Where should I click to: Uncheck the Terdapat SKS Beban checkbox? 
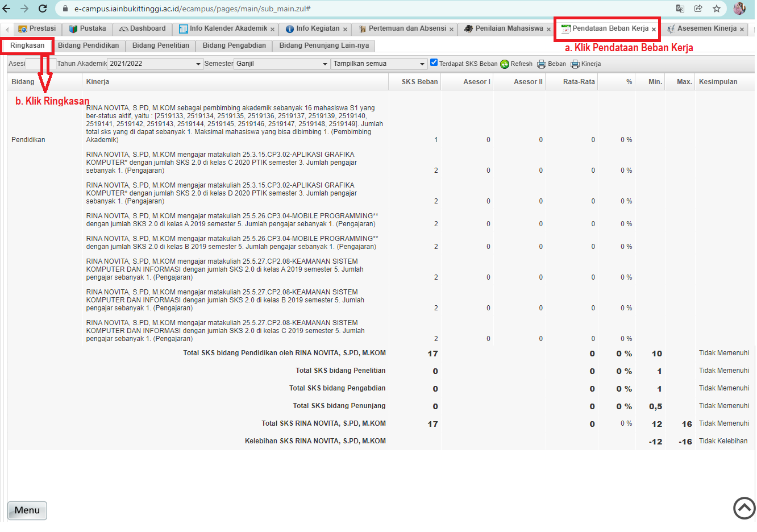(x=434, y=63)
